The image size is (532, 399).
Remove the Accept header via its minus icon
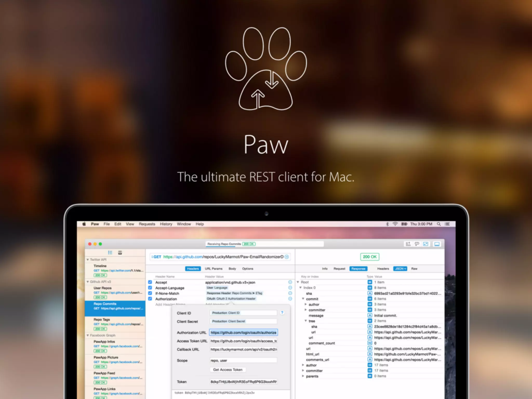click(290, 282)
